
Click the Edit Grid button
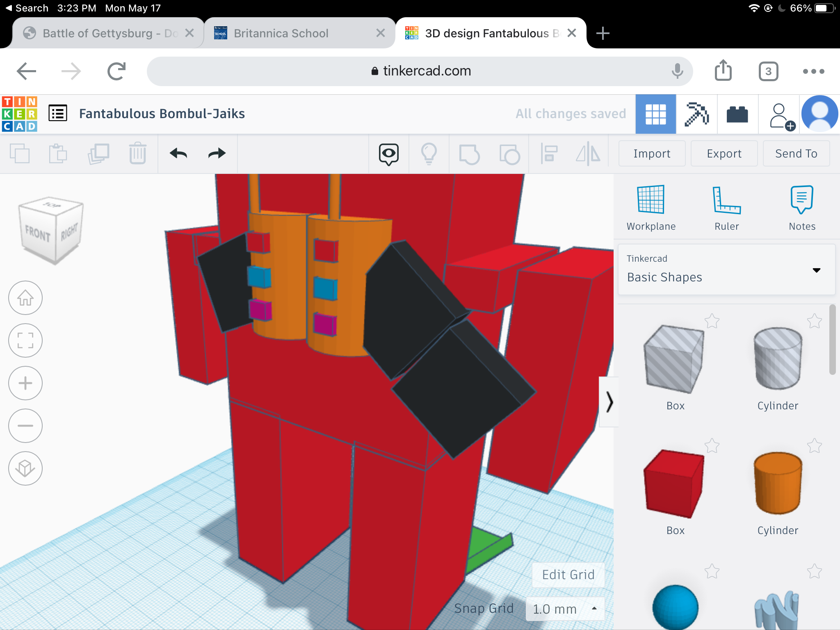(x=568, y=575)
